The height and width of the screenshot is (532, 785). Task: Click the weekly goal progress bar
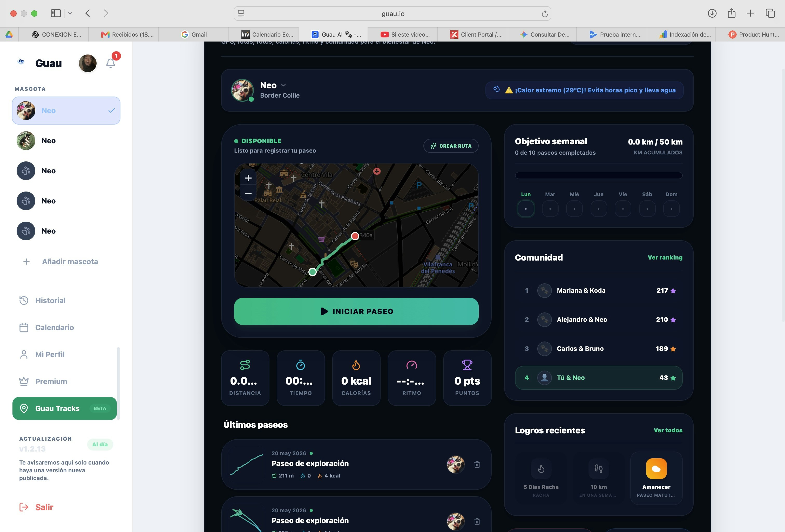(599, 175)
